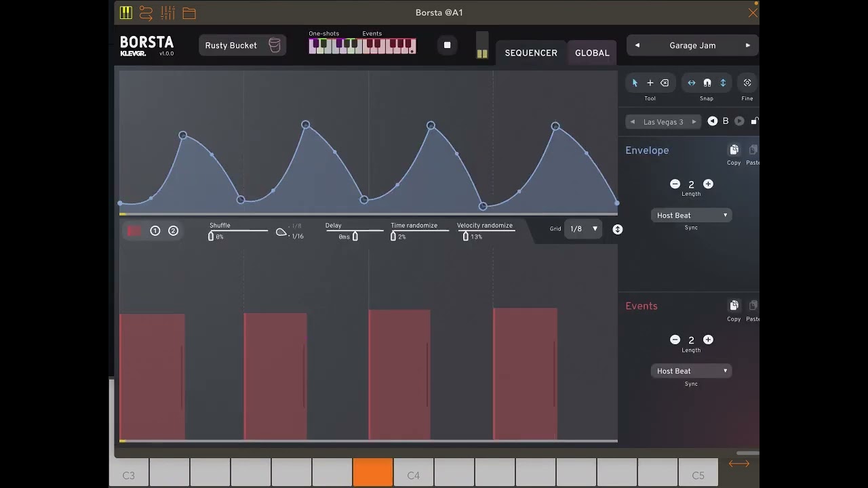Close the Borsta plugin window
The image size is (868, 488).
753,12
